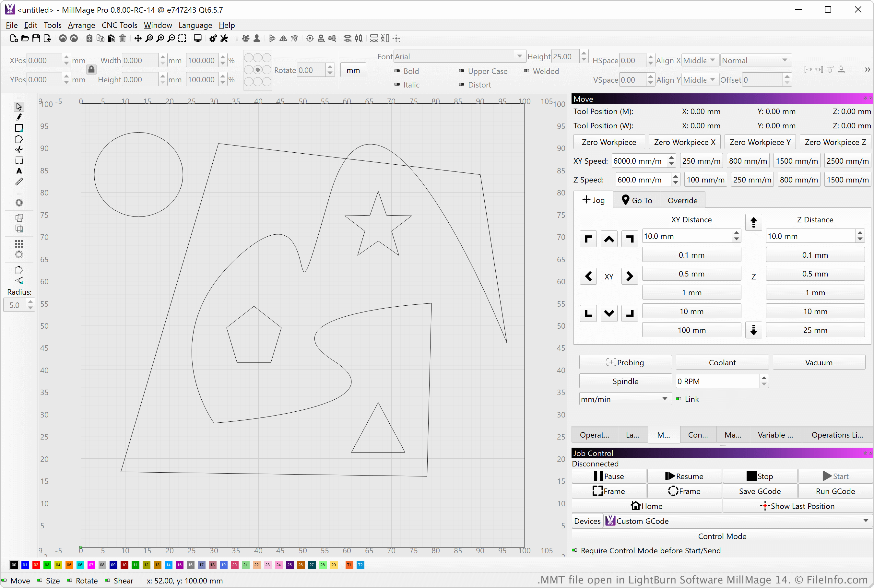Image resolution: width=874 pixels, height=588 pixels.
Task: Click the Zero Workpiece button
Action: (608, 142)
